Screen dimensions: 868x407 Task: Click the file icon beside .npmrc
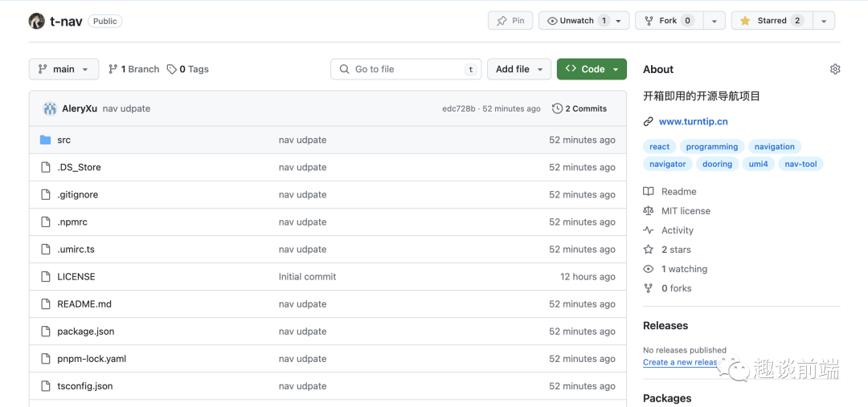pyautogui.click(x=45, y=222)
